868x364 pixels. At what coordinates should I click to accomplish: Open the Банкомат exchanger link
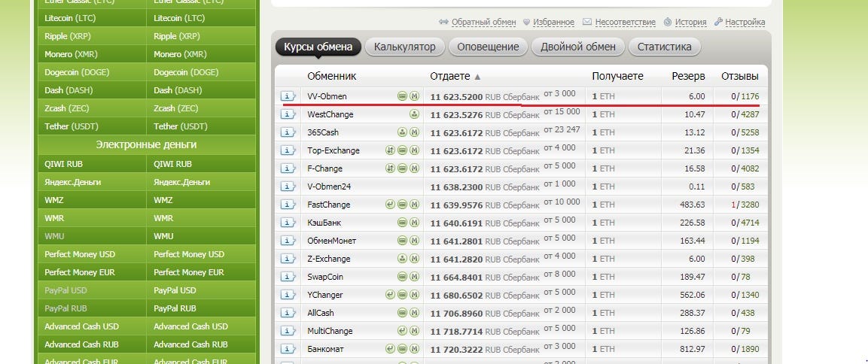325,349
